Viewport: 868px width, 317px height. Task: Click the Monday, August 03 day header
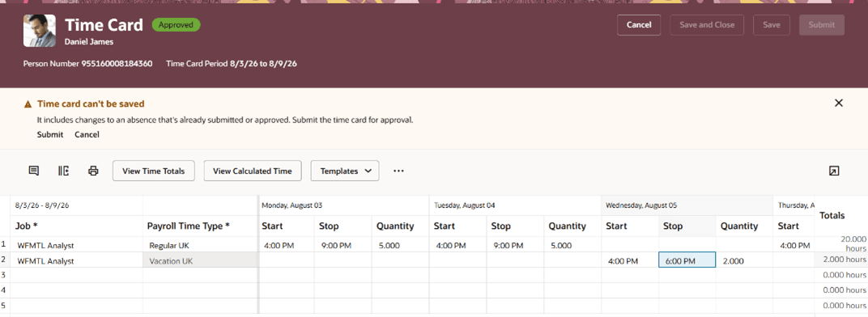pos(344,205)
